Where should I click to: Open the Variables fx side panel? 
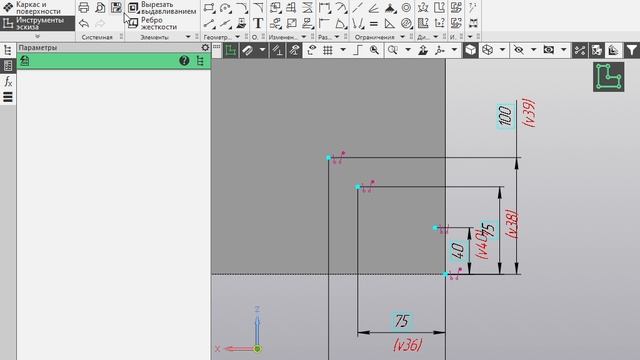8,82
